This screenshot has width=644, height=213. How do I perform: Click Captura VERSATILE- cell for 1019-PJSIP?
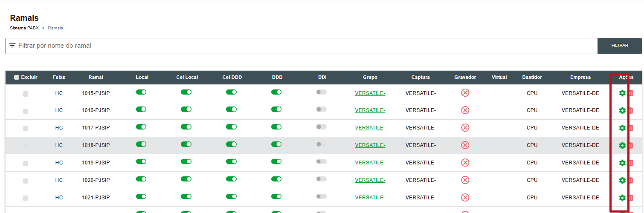pos(421,163)
